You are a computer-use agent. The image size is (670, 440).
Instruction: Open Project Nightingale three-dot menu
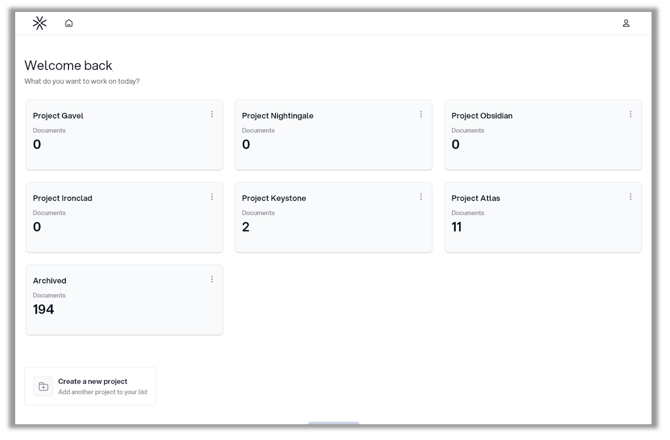421,115
